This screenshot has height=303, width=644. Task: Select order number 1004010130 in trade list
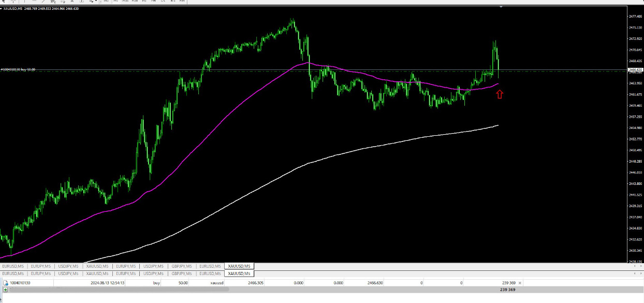click(20, 283)
